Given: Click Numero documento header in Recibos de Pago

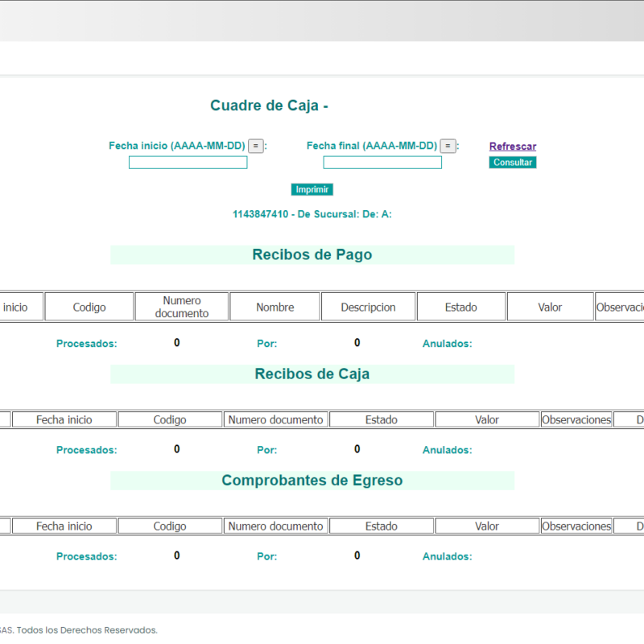Looking at the screenshot, I should pos(181,307).
